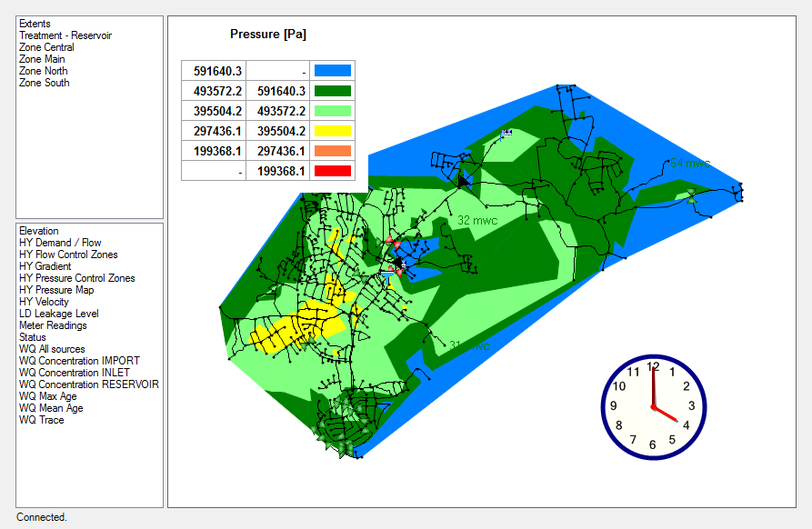Switch to the WQ Mean Age theme
Viewport: 812px width, 529px height.
click(x=51, y=408)
